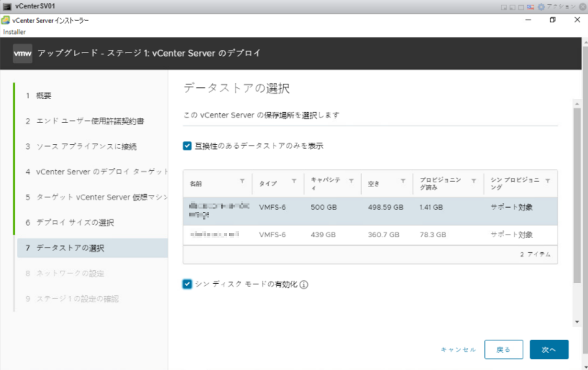Click the 戻る button
The width and height of the screenshot is (588, 370).
[503, 350]
